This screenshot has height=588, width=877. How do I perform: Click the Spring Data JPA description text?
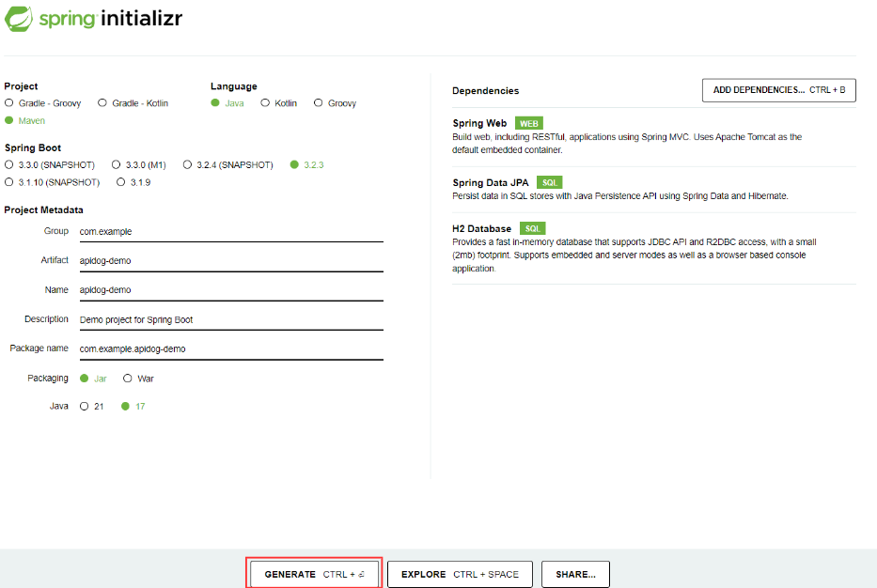620,196
